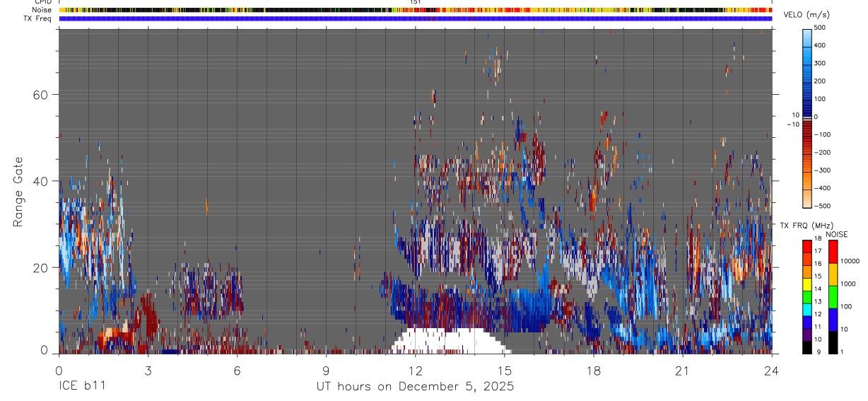Click the 10000 label on NOISE legend
The width and height of the screenshot is (868, 401).
pos(850,261)
